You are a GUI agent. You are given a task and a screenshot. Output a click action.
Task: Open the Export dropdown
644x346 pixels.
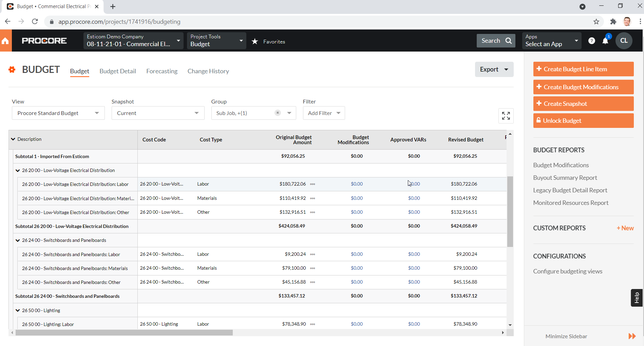pos(494,69)
